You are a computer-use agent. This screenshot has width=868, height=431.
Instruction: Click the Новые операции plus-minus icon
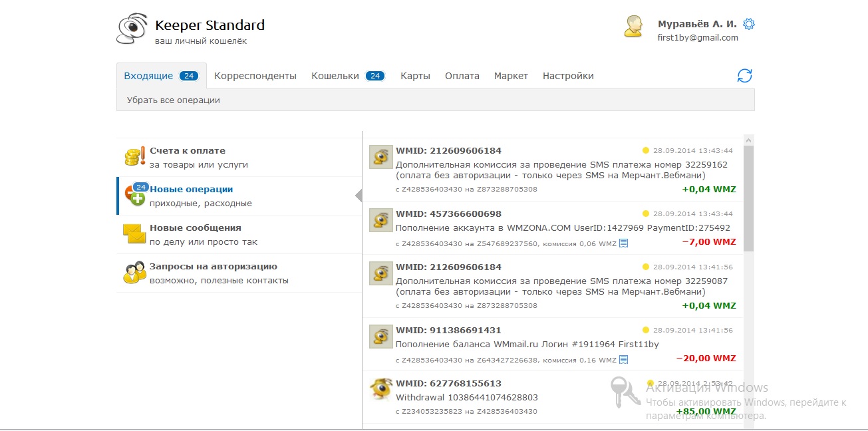pyautogui.click(x=134, y=195)
